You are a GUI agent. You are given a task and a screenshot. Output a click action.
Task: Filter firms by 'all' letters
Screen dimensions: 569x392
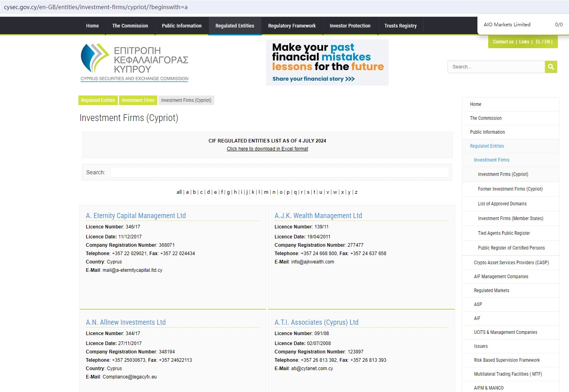(179, 192)
